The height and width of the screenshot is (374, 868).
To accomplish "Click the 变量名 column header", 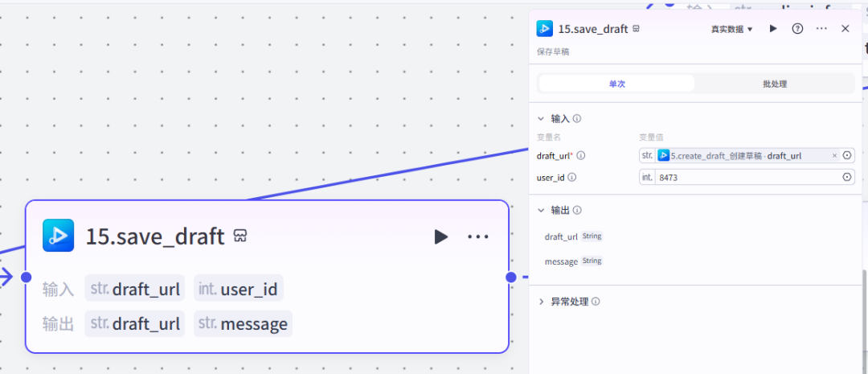I will point(549,137).
